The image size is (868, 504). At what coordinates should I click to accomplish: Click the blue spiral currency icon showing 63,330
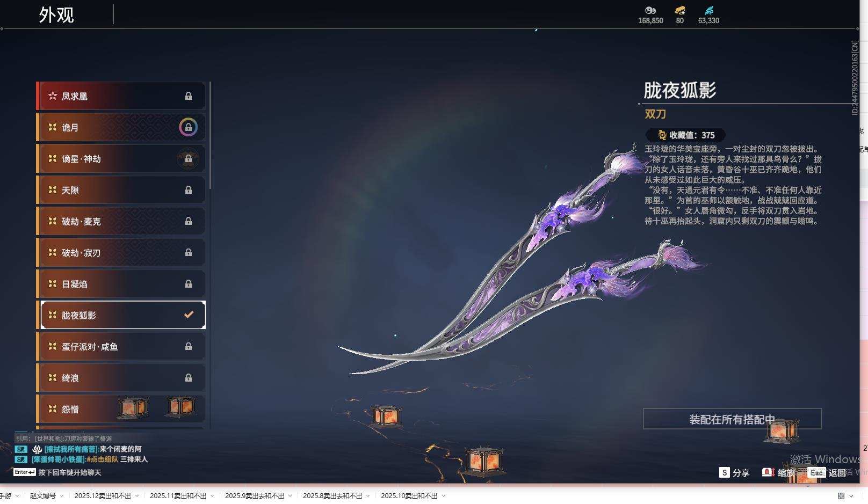coord(709,10)
